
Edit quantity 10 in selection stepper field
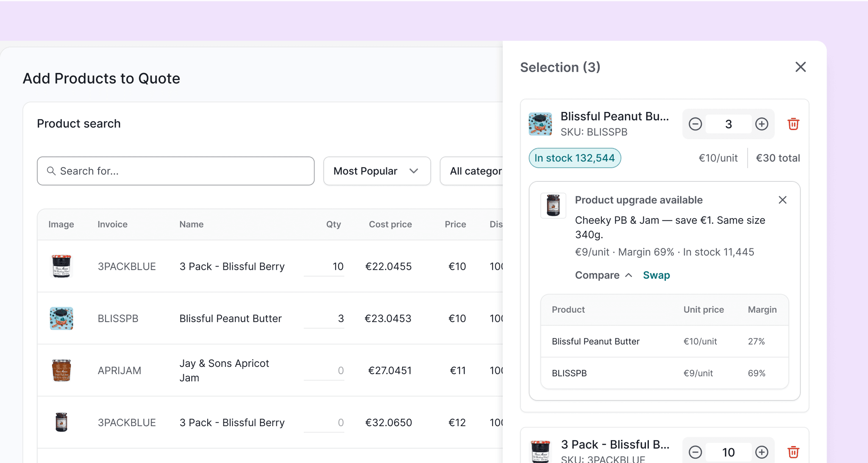pos(728,452)
